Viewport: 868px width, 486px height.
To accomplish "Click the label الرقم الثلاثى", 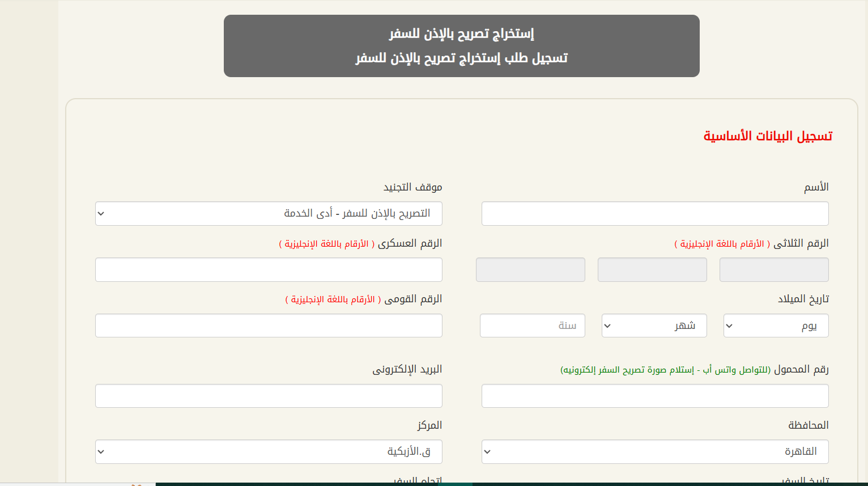I will pyautogui.click(x=801, y=243).
